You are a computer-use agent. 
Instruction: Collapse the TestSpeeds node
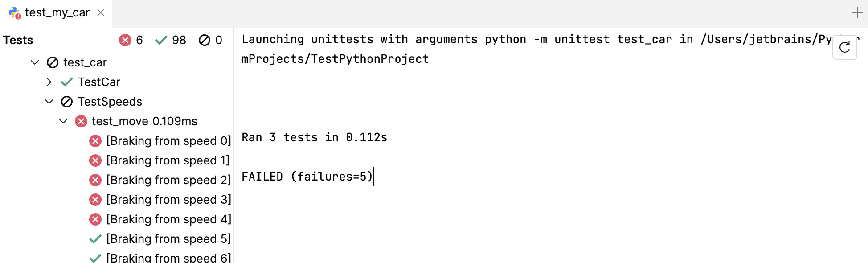tap(49, 101)
